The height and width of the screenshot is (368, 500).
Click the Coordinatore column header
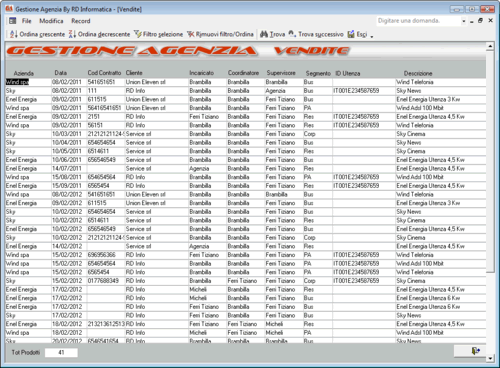[243, 73]
